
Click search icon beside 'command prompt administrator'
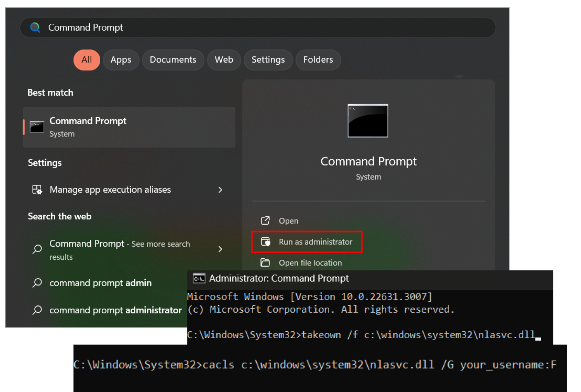[37, 310]
